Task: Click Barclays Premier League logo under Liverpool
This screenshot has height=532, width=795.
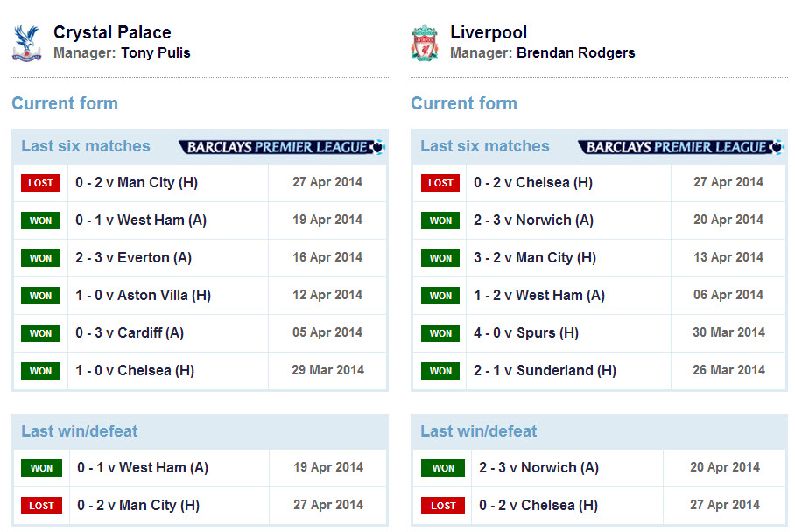Action: pyautogui.click(x=681, y=147)
